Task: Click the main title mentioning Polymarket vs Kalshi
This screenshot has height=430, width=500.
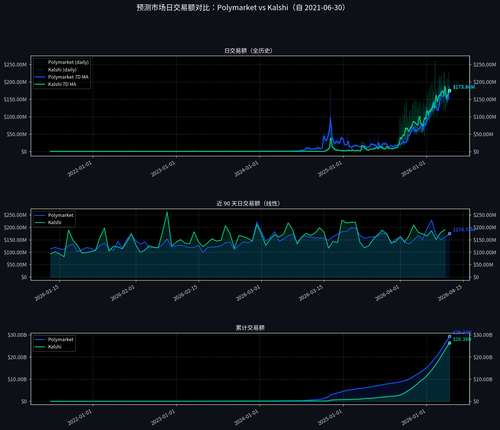Action: point(241,8)
